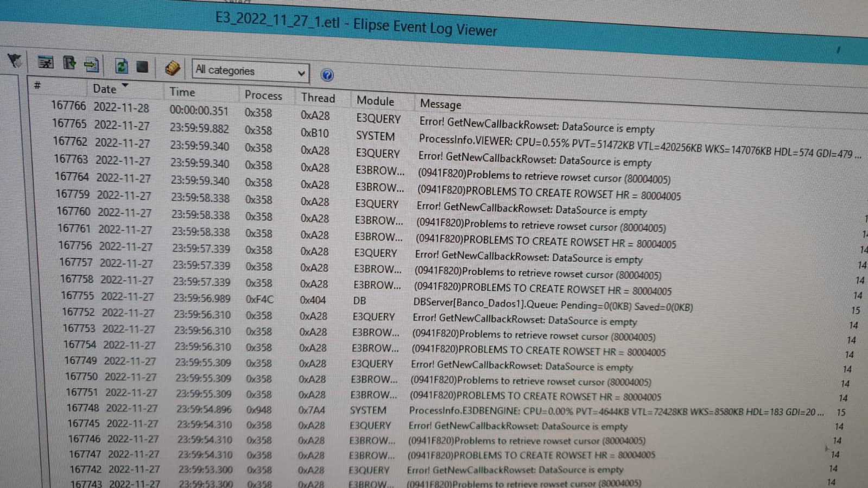Select log entry number 167760
The image size is (868, 488).
pyautogui.click(x=74, y=211)
